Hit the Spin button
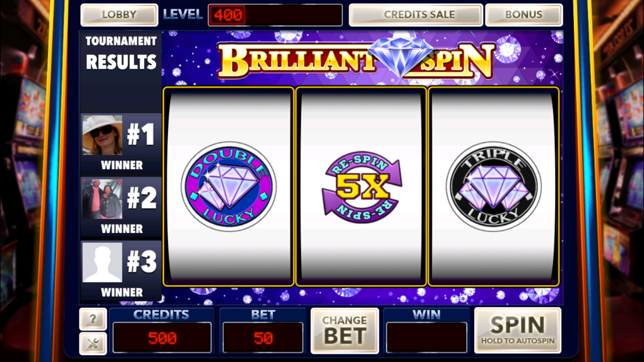Viewport: 644px width, 362px height. 518,330
